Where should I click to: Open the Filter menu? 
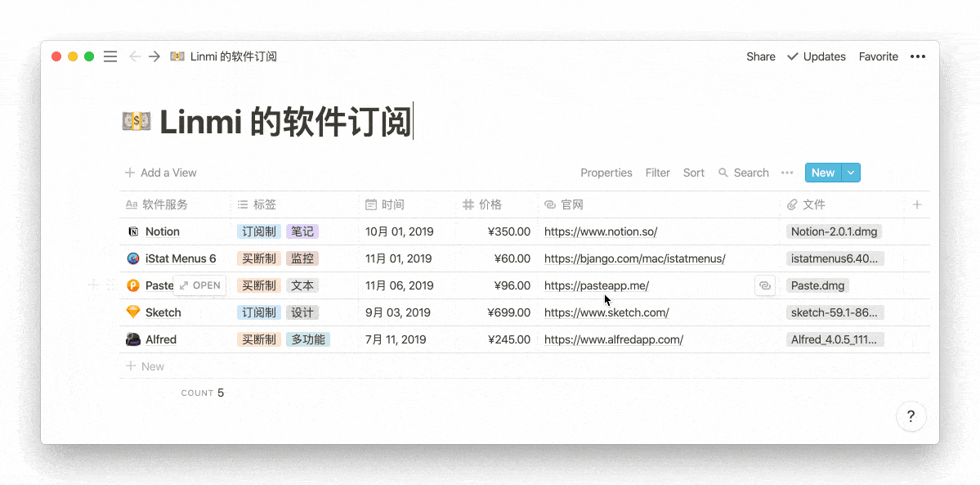657,173
